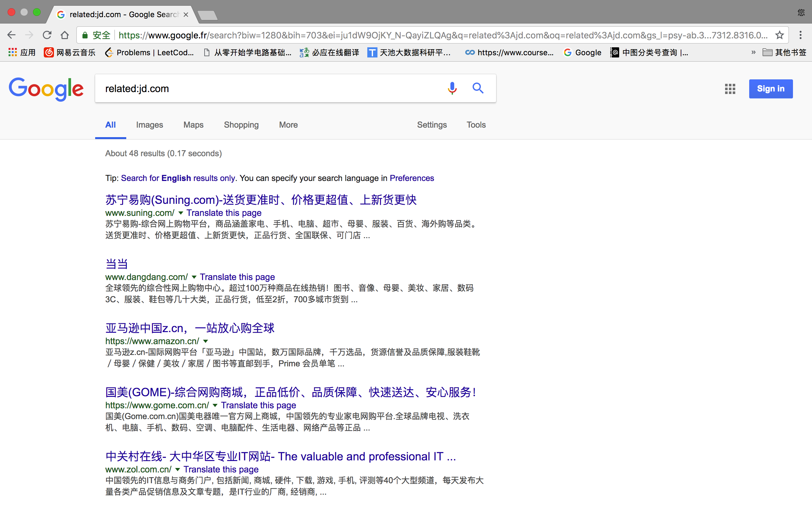The width and height of the screenshot is (812, 508).
Task: Switch to the Shopping tab
Action: [241, 125]
